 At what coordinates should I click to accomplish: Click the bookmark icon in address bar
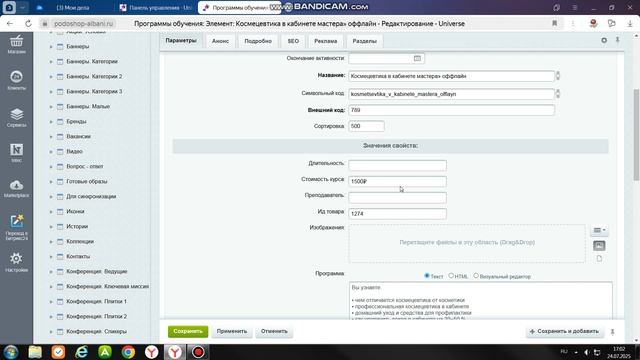[x=555, y=23]
